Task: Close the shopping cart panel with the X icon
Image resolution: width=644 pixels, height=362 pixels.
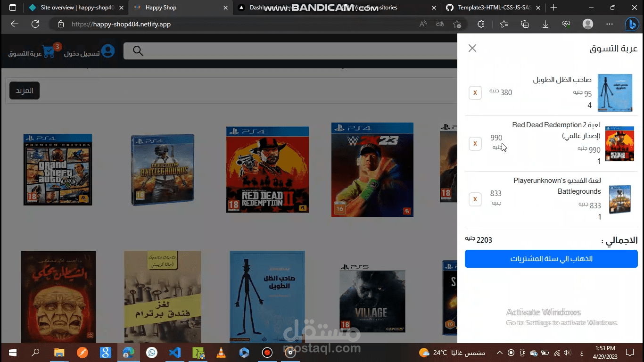Action: [x=472, y=48]
